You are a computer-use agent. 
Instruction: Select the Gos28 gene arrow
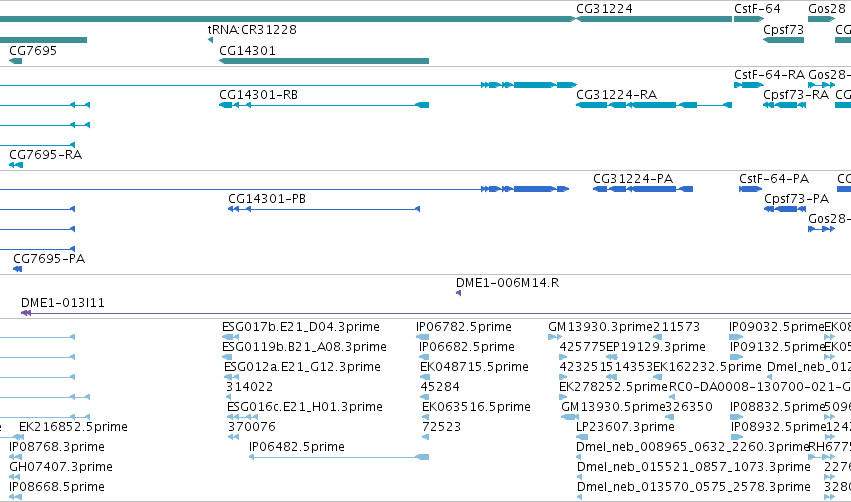coord(821,19)
